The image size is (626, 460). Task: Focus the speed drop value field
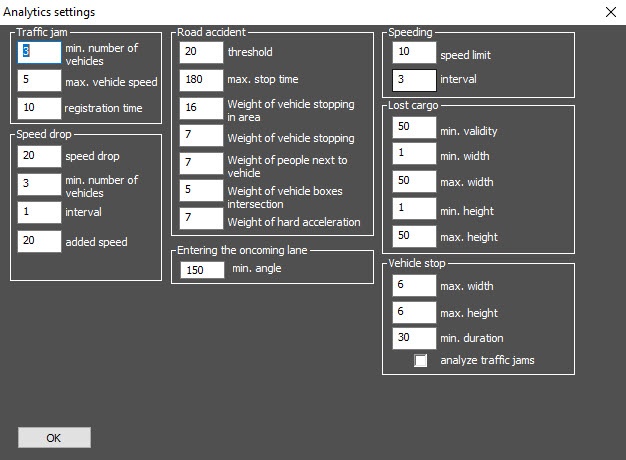click(x=39, y=156)
